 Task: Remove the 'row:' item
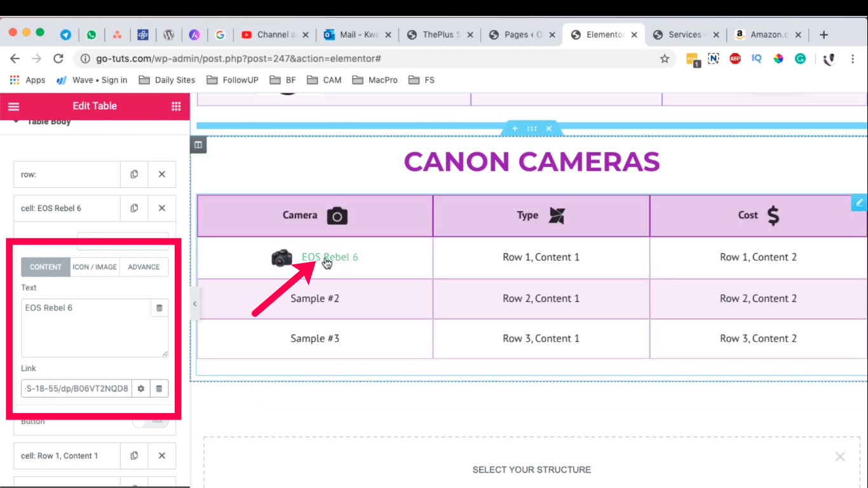pos(162,174)
